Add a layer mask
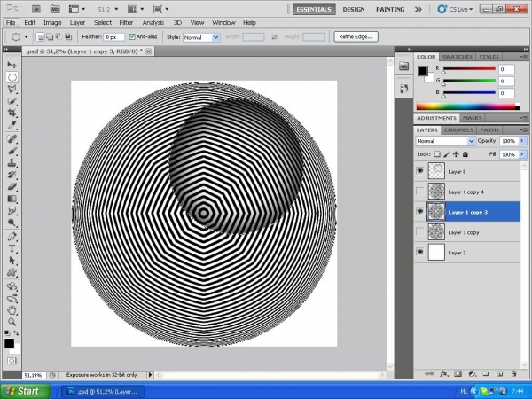Screen dimensions: 532x399 point(458,373)
